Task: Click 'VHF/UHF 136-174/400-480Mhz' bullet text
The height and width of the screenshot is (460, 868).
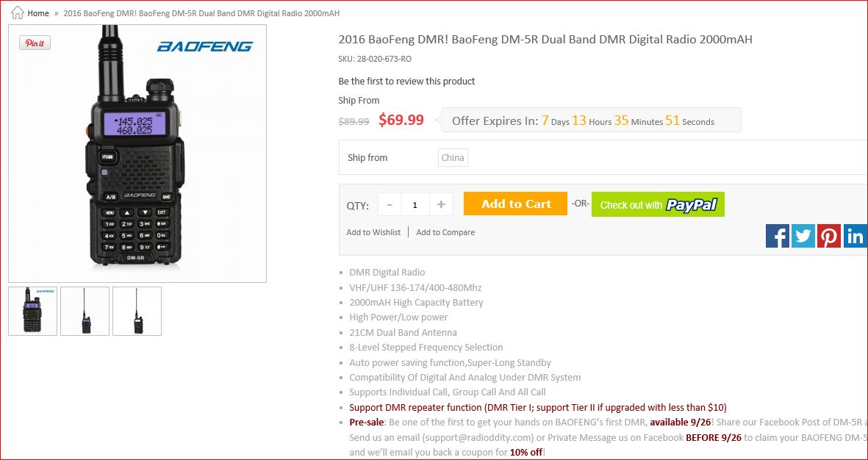Action: point(415,288)
